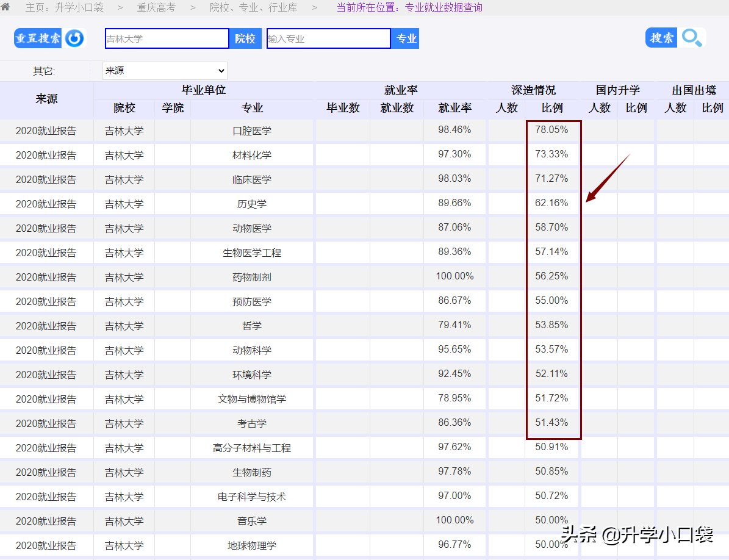Click the 院校 button next to the institution field
The height and width of the screenshot is (560, 729).
[245, 37]
